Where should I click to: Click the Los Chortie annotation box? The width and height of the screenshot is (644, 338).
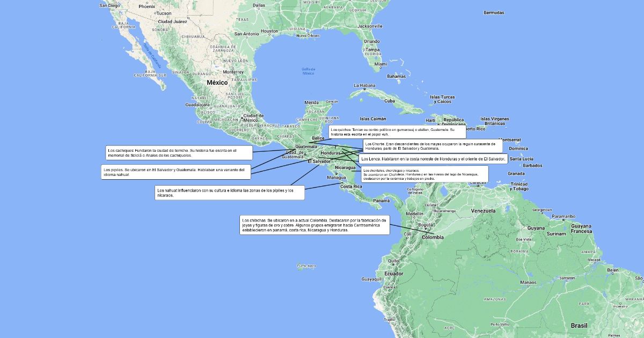point(433,146)
